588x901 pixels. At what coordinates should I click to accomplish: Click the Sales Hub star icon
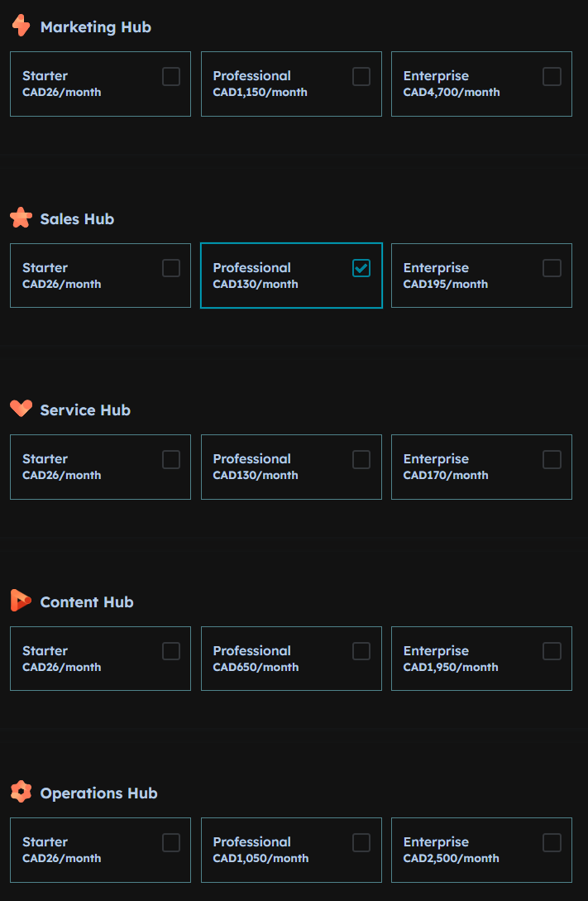pos(22,218)
